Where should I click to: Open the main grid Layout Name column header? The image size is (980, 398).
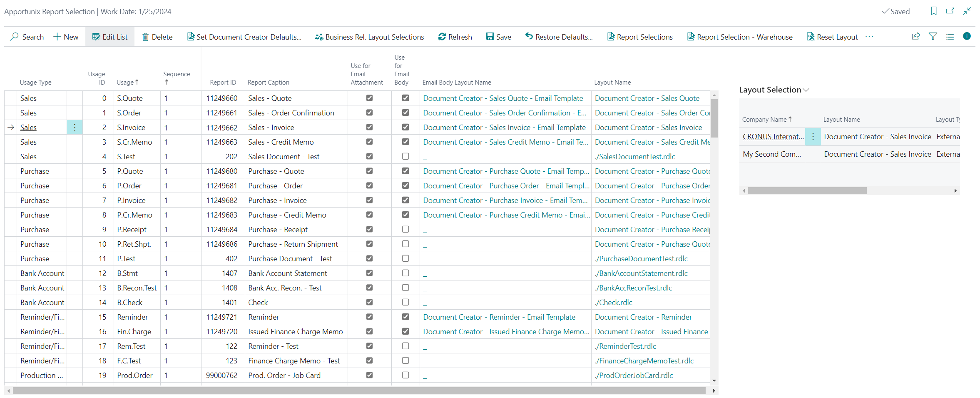click(612, 83)
